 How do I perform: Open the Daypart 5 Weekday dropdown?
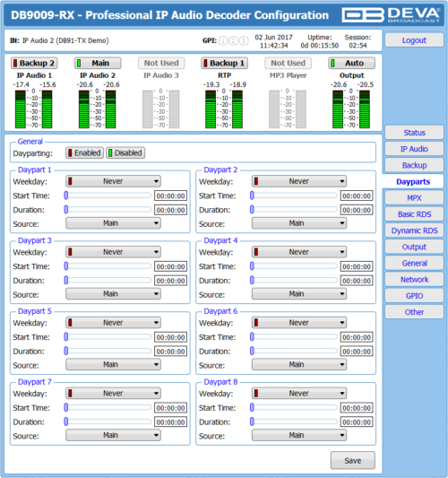[113, 323]
